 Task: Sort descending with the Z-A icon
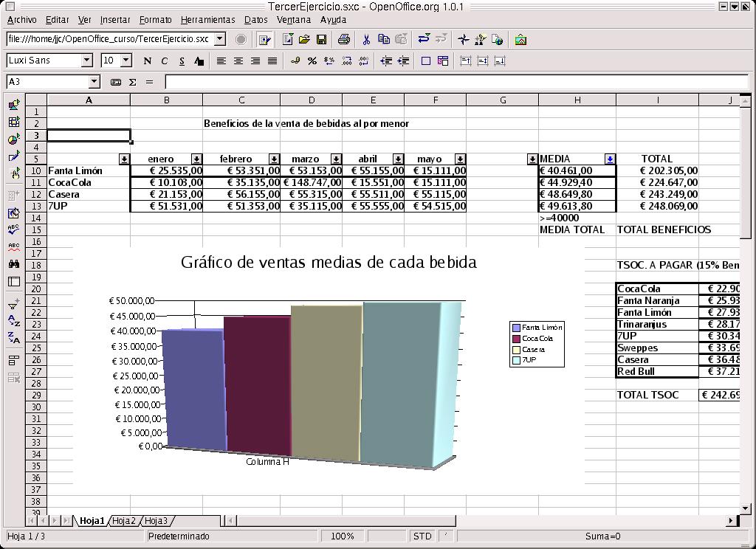point(14,338)
